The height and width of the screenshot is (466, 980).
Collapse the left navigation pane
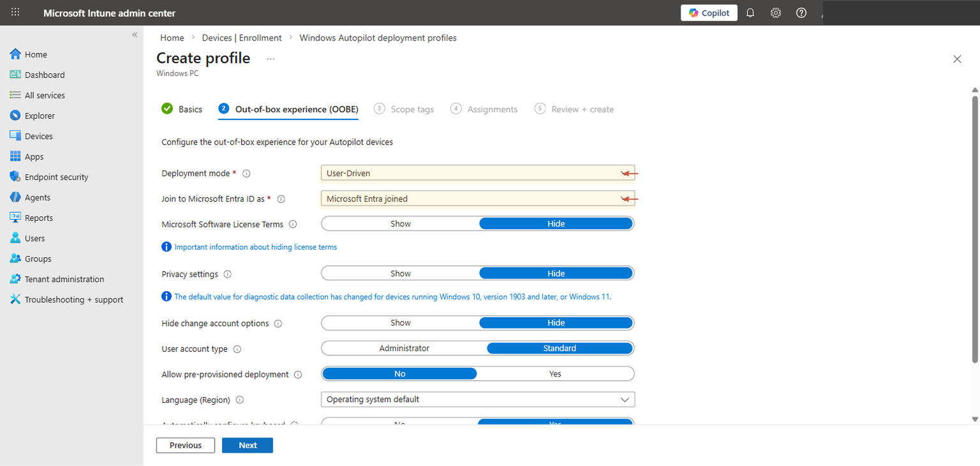click(x=135, y=34)
